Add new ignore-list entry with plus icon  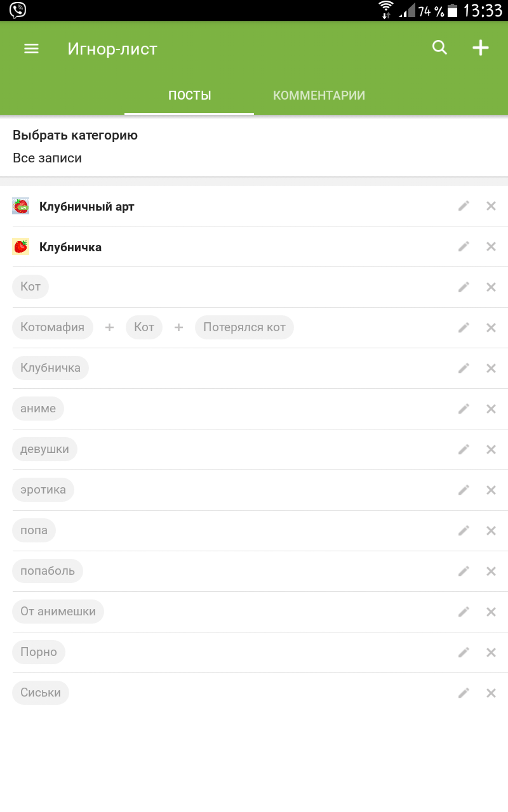481,48
